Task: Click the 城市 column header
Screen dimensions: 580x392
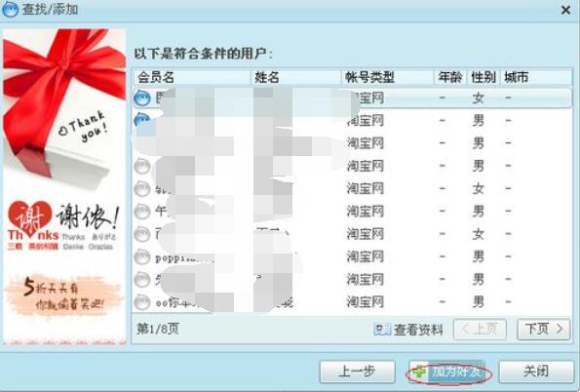Action: pos(535,77)
